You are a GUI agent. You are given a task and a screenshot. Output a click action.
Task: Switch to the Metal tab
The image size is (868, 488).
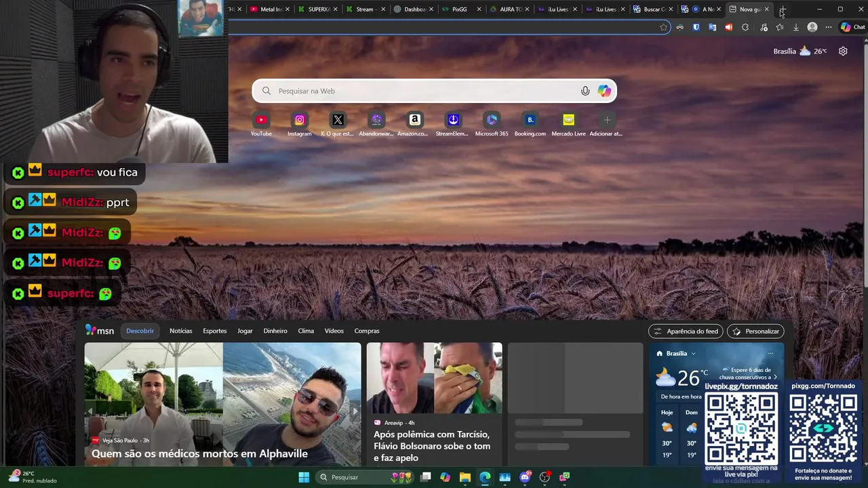270,9
